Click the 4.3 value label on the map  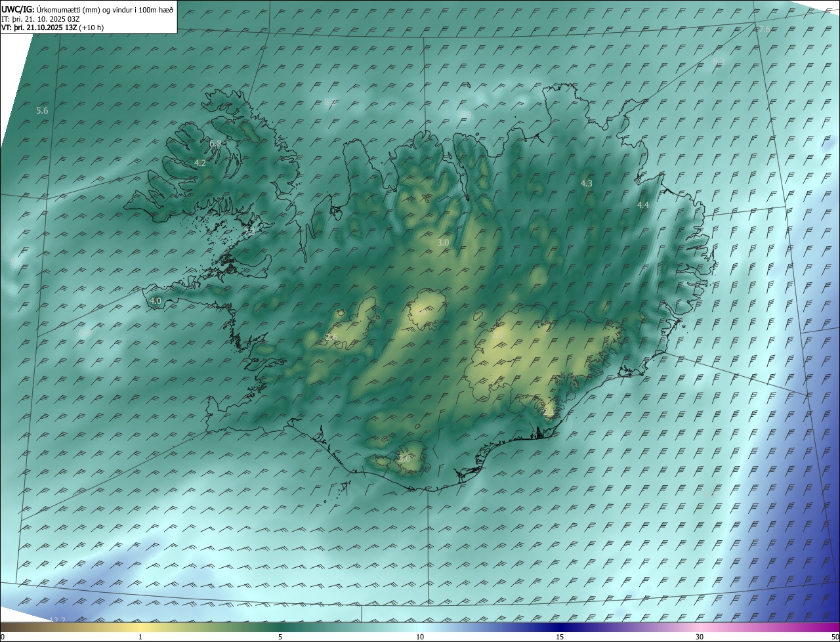click(587, 184)
